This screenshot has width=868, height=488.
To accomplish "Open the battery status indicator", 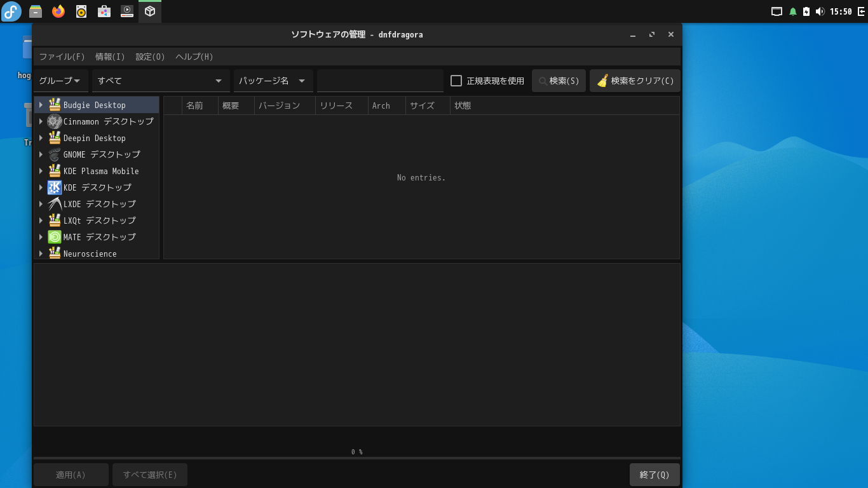I will tap(806, 11).
